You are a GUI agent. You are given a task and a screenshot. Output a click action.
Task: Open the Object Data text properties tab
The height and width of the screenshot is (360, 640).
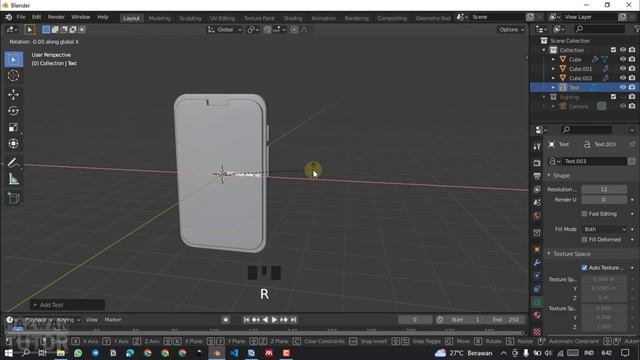537,302
